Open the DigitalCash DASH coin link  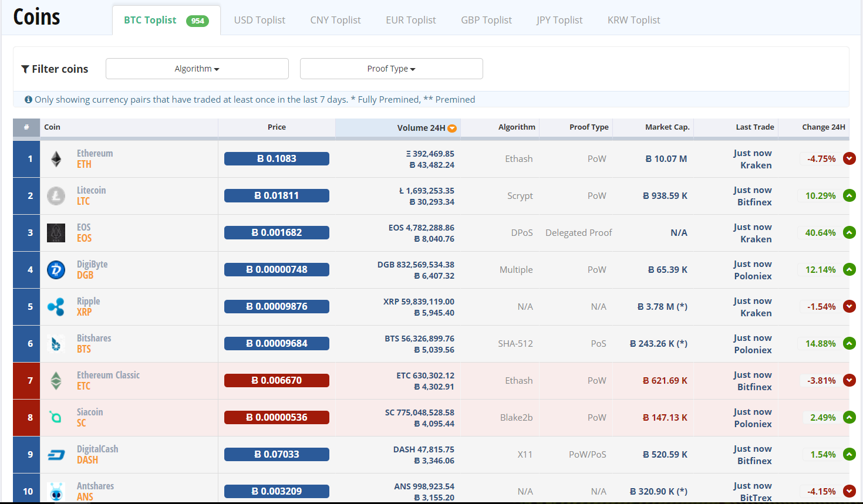pyautogui.click(x=97, y=455)
